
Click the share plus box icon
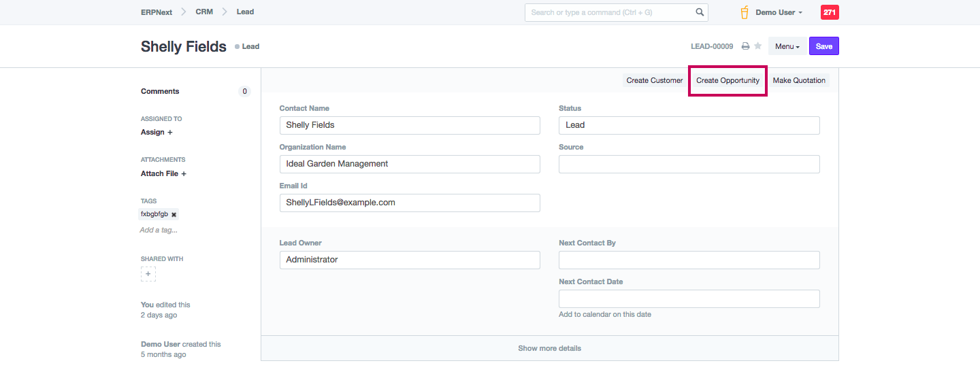coord(148,274)
